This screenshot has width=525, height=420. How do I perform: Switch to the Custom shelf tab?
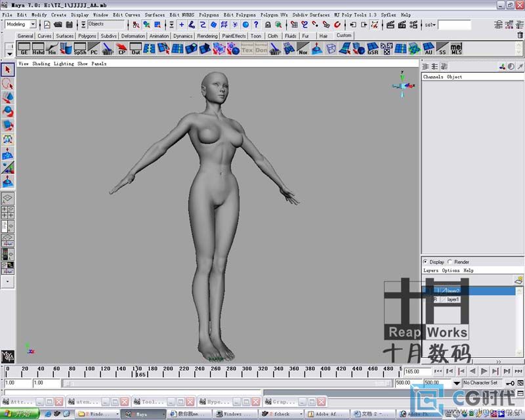(x=344, y=35)
